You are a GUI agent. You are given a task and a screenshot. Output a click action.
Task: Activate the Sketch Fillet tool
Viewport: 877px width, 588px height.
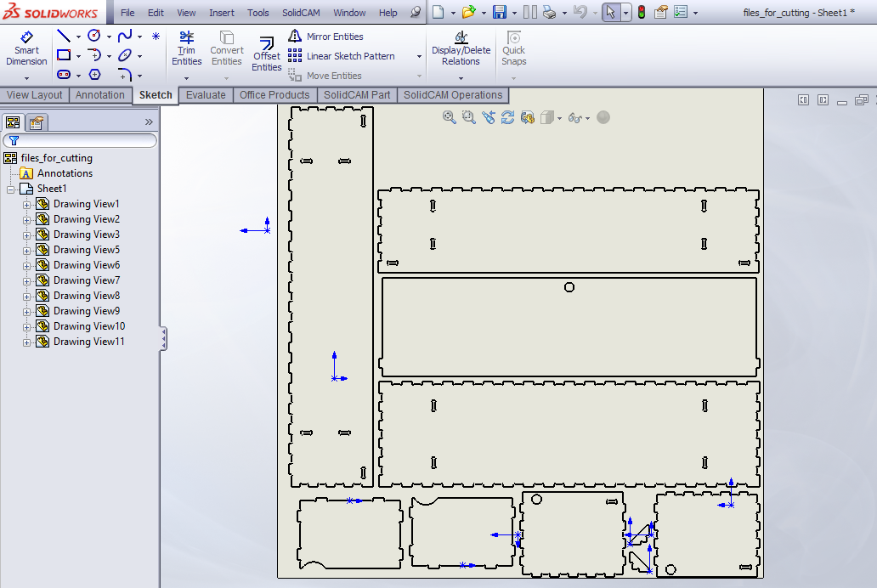click(x=125, y=75)
